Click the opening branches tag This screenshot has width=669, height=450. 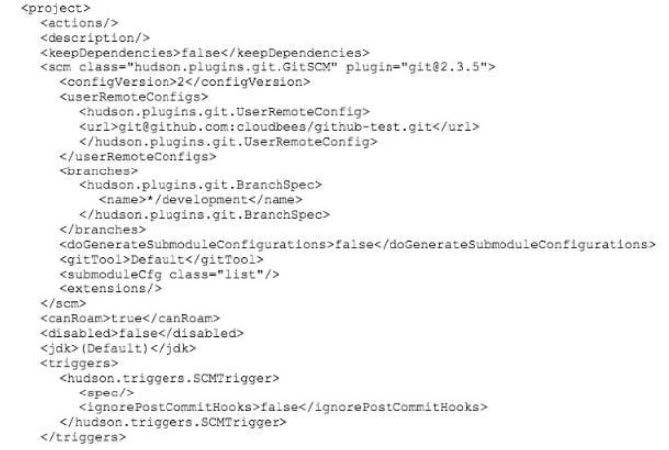click(99, 171)
